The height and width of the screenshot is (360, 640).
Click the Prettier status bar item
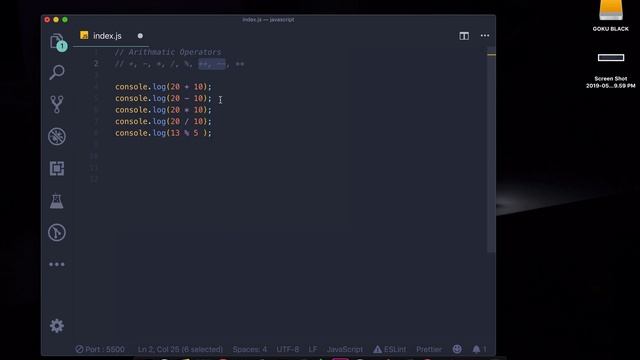pyautogui.click(x=429, y=349)
